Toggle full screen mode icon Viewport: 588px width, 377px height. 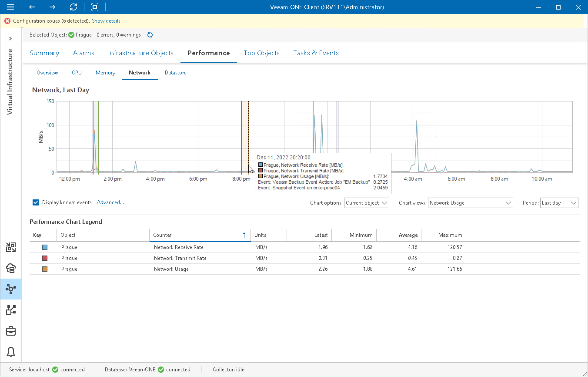[94, 7]
